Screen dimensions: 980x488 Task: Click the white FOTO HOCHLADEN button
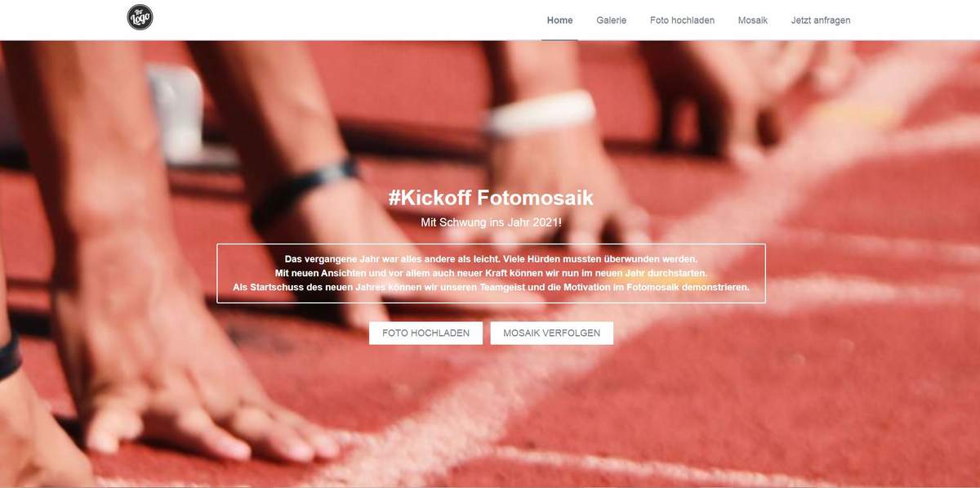pos(425,333)
